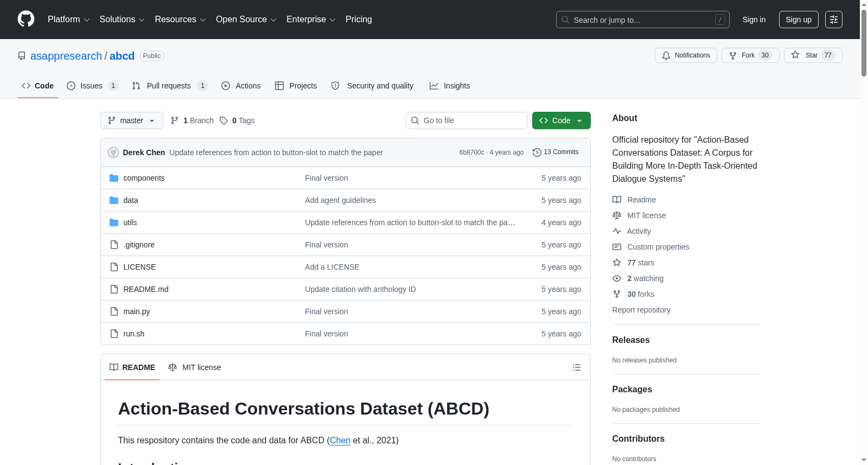Open the asappresearch owner link

[66, 56]
